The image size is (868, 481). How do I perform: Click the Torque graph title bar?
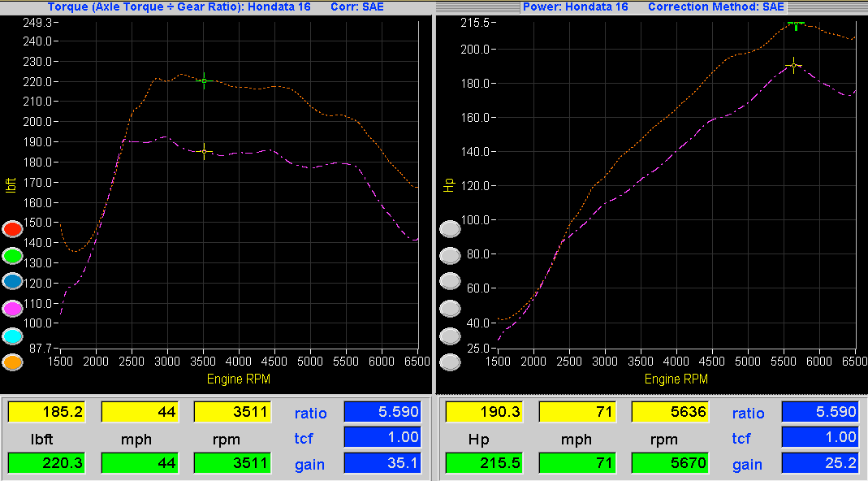[x=216, y=7]
